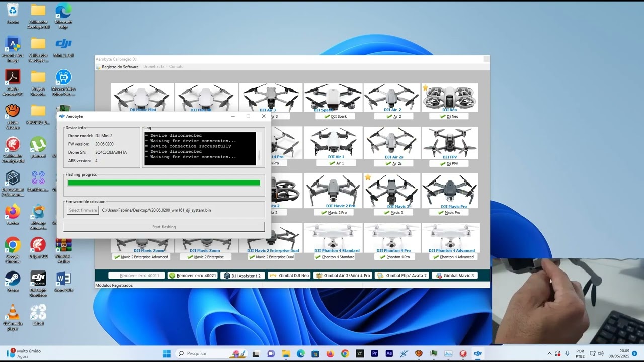Click the DJI Neo drone picture
644x362 pixels.
click(450, 97)
